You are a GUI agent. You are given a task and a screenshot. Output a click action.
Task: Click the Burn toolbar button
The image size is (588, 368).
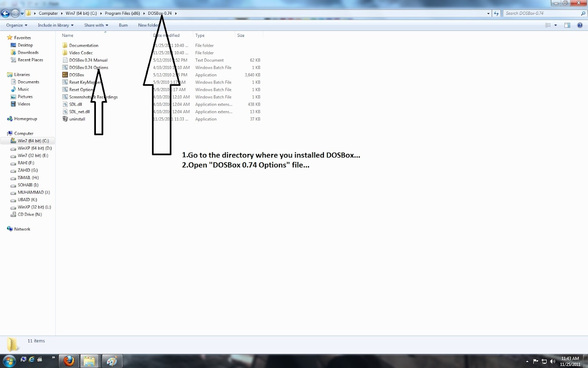point(123,25)
